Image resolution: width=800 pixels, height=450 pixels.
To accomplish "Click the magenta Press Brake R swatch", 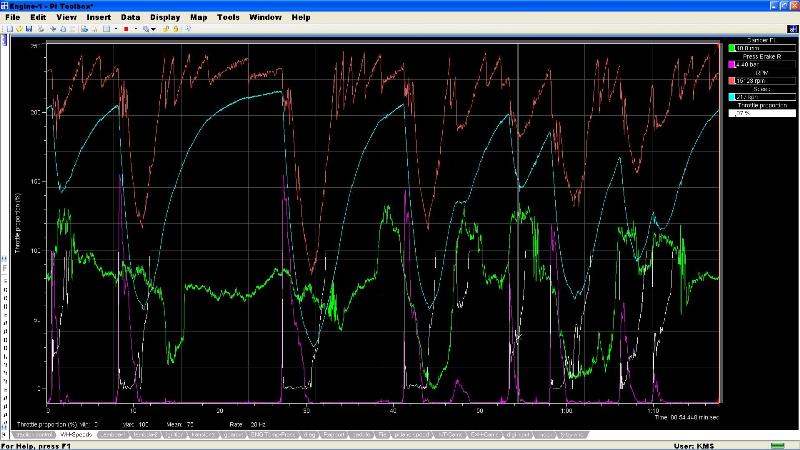I will [x=732, y=64].
